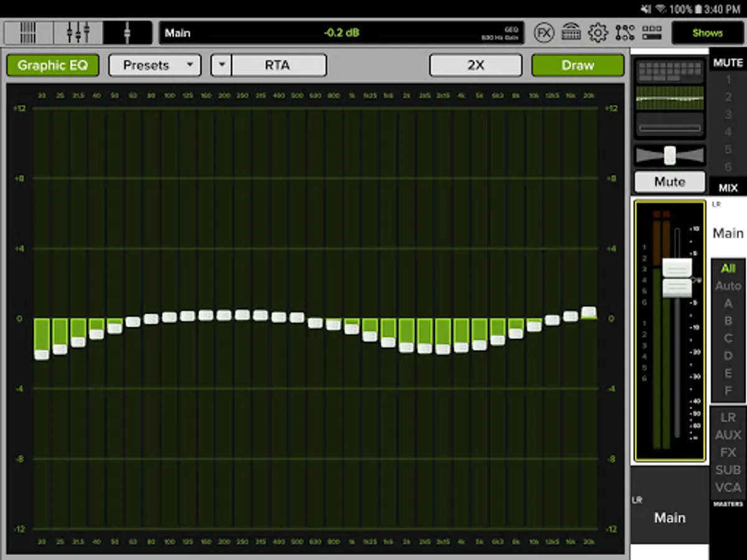
Task: Click the 3:40 PM clock
Action: pos(723,9)
